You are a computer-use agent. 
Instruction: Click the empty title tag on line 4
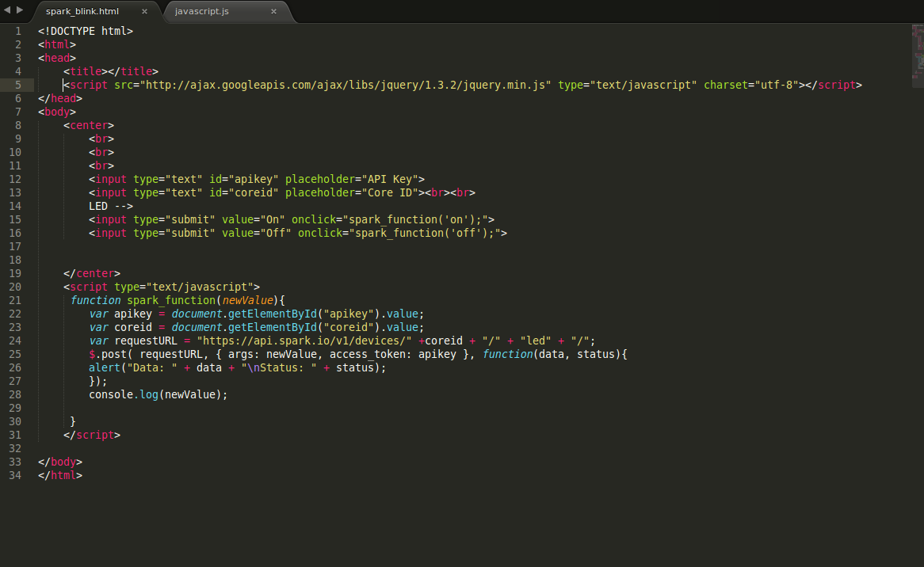coord(111,71)
